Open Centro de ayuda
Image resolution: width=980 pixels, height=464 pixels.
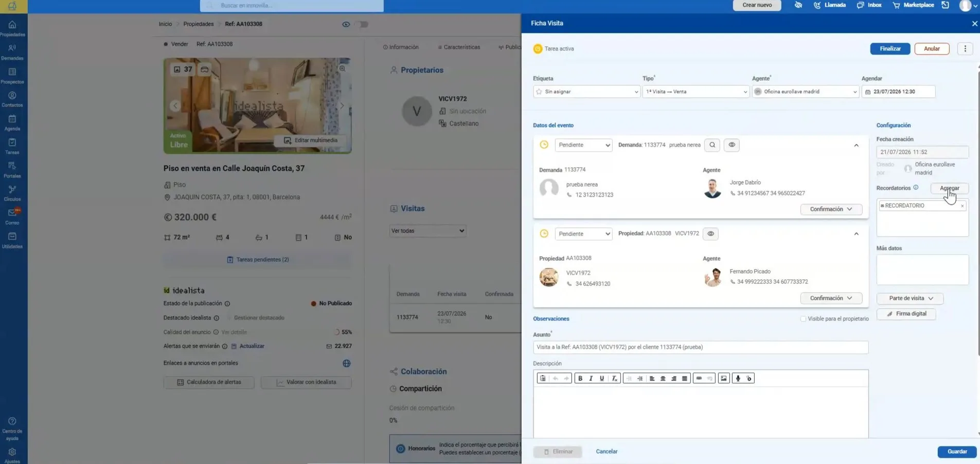click(12, 428)
